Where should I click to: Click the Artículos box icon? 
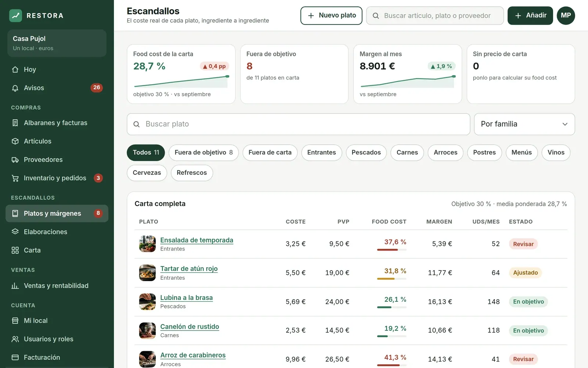point(15,141)
